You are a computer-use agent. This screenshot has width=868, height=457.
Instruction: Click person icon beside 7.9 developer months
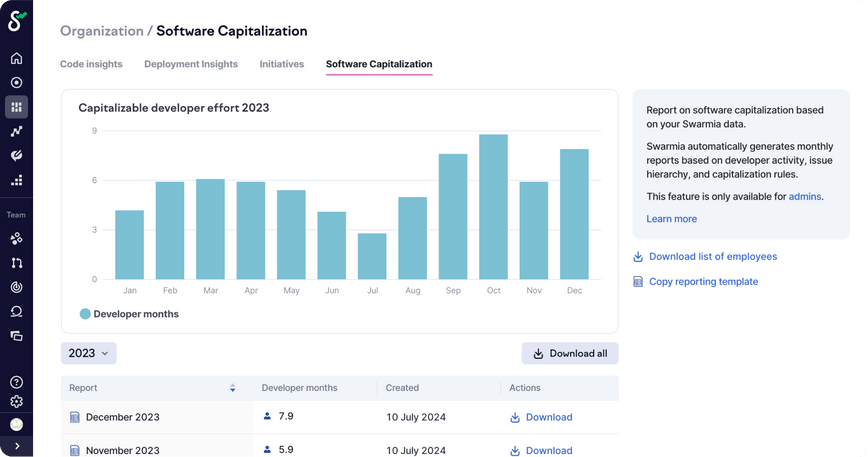pyautogui.click(x=267, y=416)
